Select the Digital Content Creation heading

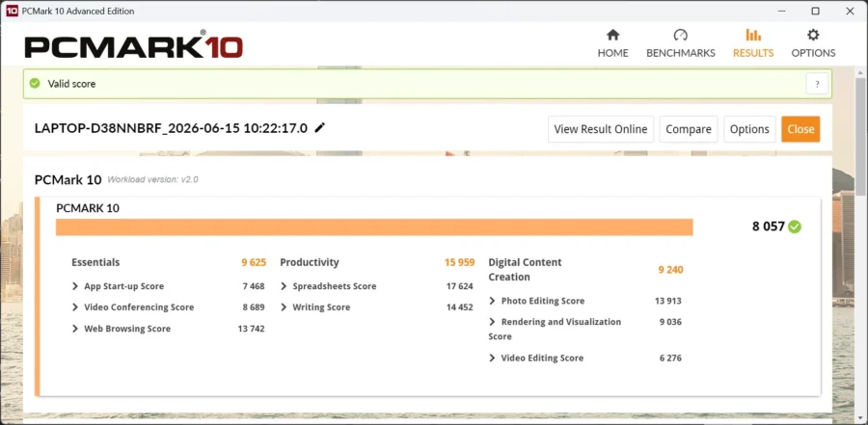[525, 270]
